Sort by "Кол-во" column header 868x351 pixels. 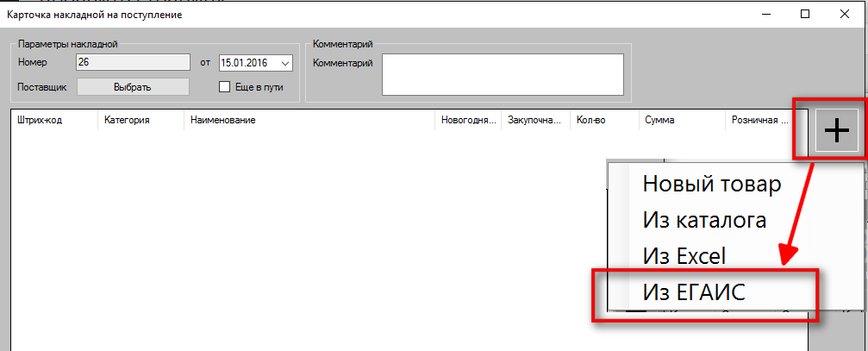604,120
